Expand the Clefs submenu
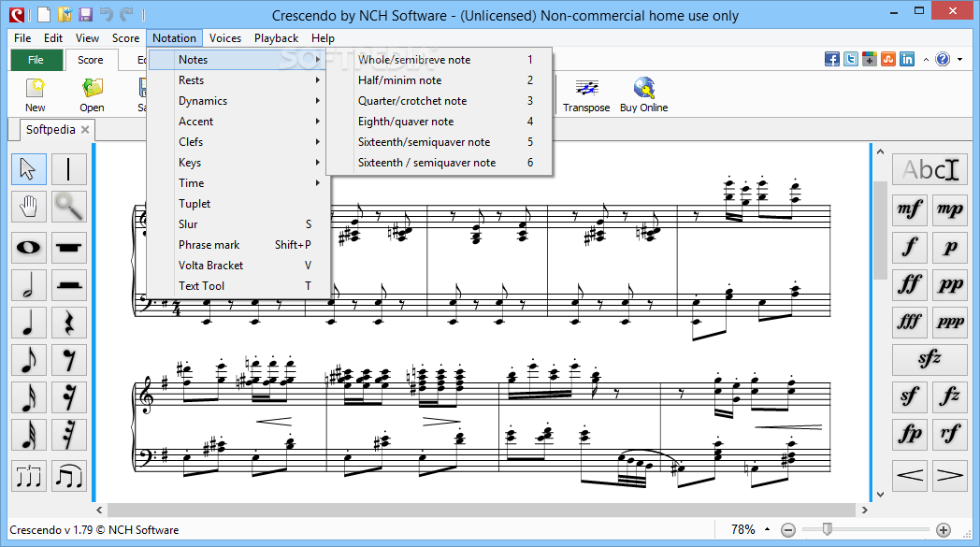 coord(238,142)
